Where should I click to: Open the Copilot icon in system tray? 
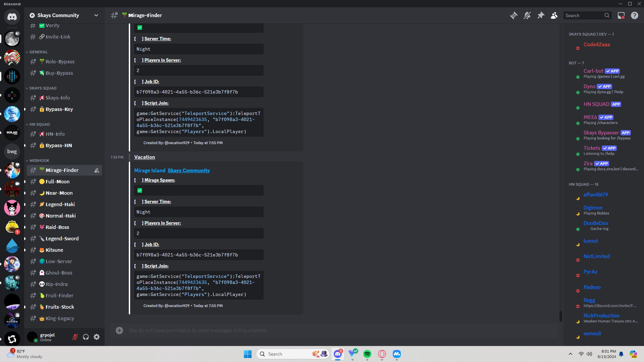pyautogui.click(x=633, y=354)
